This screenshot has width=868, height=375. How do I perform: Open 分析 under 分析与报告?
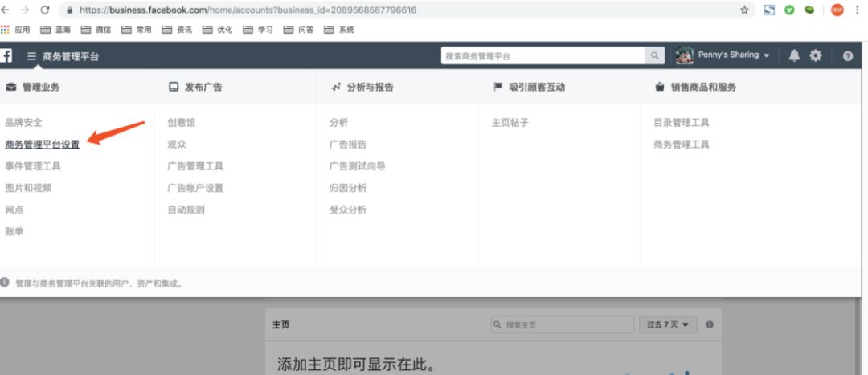tap(339, 123)
